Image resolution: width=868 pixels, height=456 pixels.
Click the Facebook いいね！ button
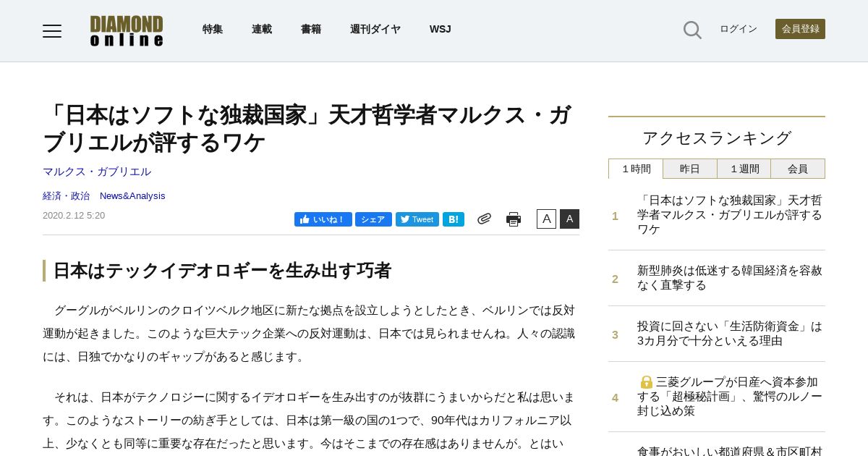coord(323,219)
